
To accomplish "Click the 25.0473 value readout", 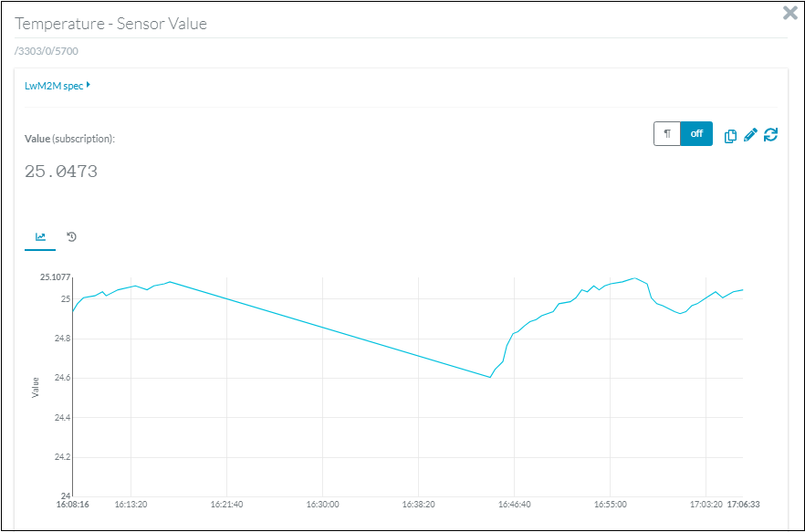I will (x=61, y=172).
